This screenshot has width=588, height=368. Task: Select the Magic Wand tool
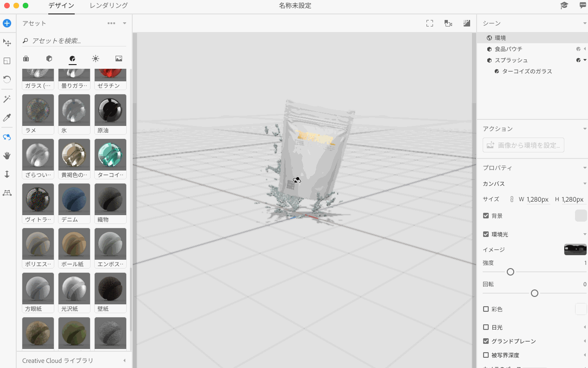7,99
